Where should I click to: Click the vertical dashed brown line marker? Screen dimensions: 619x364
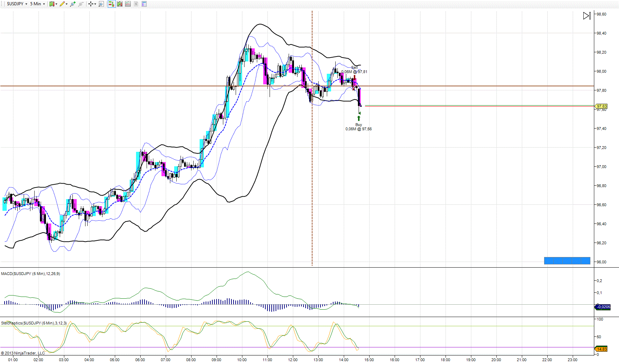pyautogui.click(x=312, y=138)
